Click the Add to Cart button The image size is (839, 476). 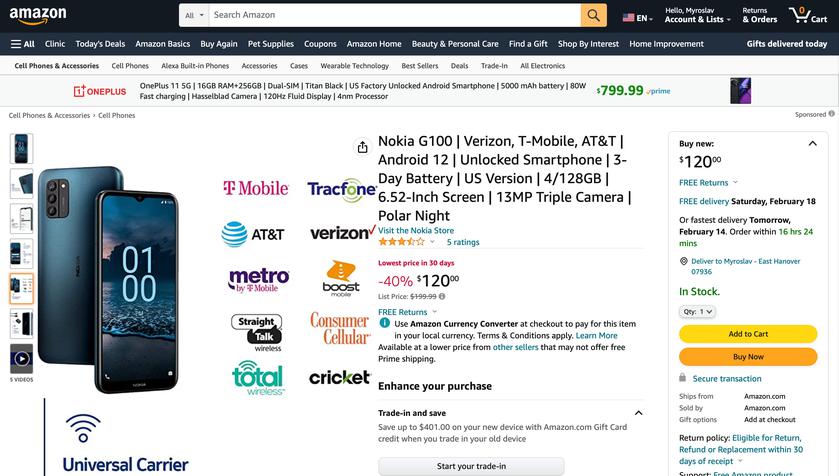pyautogui.click(x=748, y=334)
